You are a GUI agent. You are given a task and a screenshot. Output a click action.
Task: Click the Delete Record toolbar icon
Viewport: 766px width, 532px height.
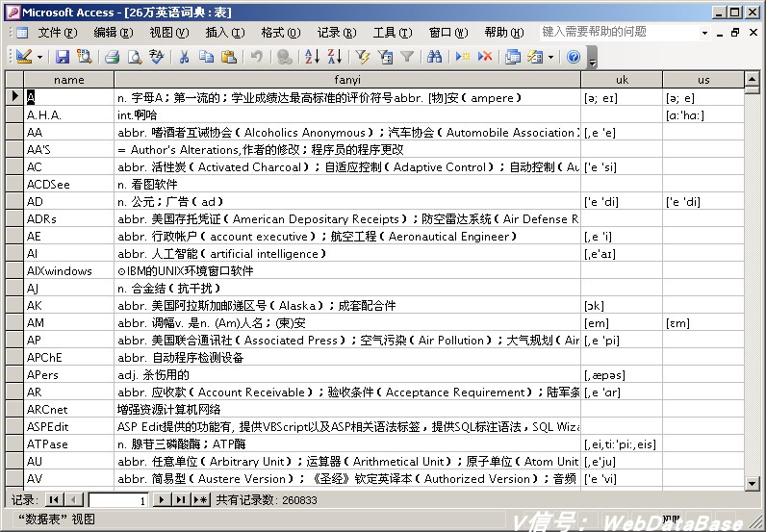[485, 57]
